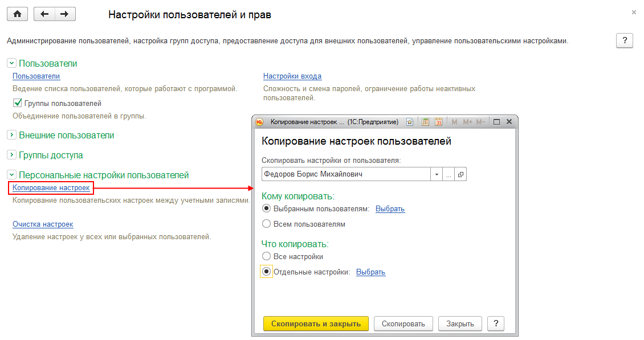Toggle the Группы пользователей checkbox
Image resolution: width=644 pixels, height=340 pixels.
click(17, 103)
